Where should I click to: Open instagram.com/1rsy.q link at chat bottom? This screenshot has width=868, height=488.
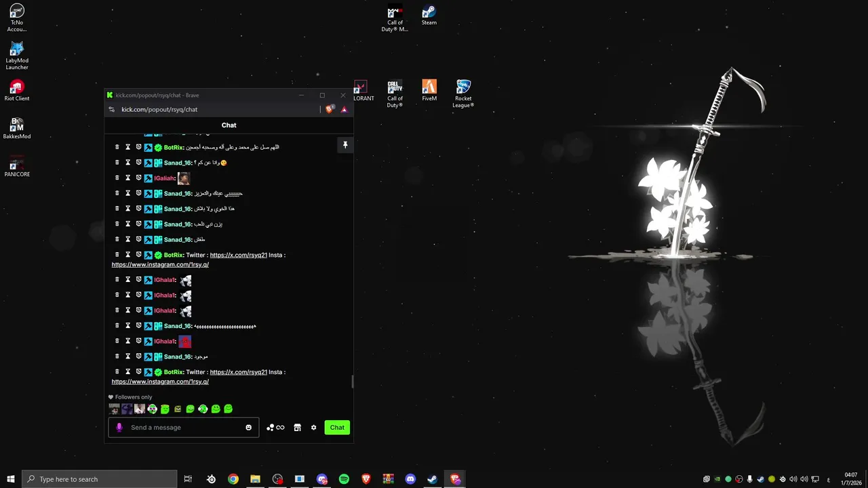[x=160, y=382]
